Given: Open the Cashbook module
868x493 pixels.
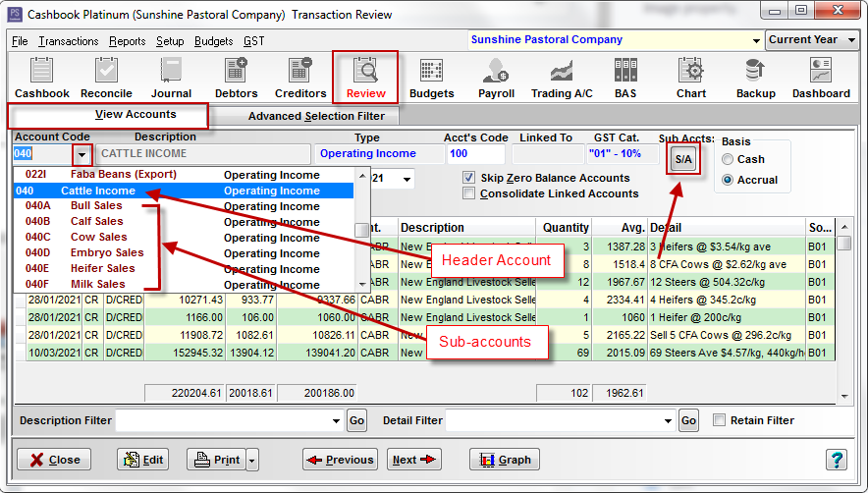Looking at the screenshot, I should pos(41,79).
